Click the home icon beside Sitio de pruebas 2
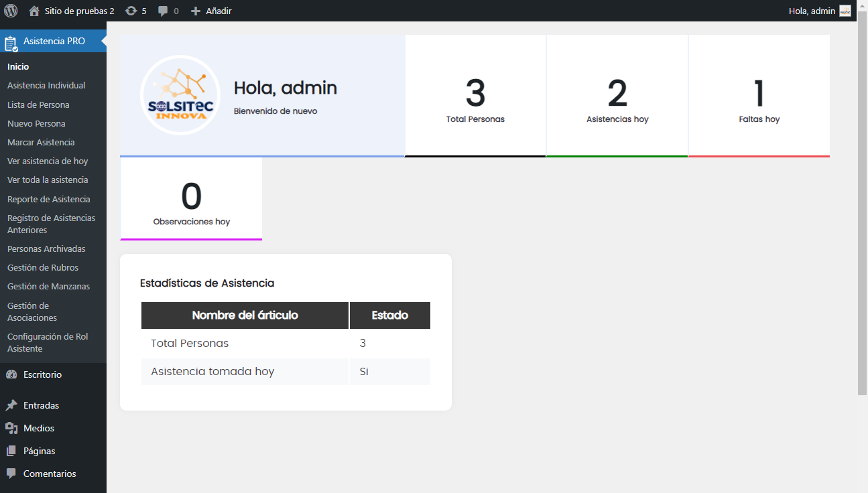Image resolution: width=868 pixels, height=493 pixels. 34,11
